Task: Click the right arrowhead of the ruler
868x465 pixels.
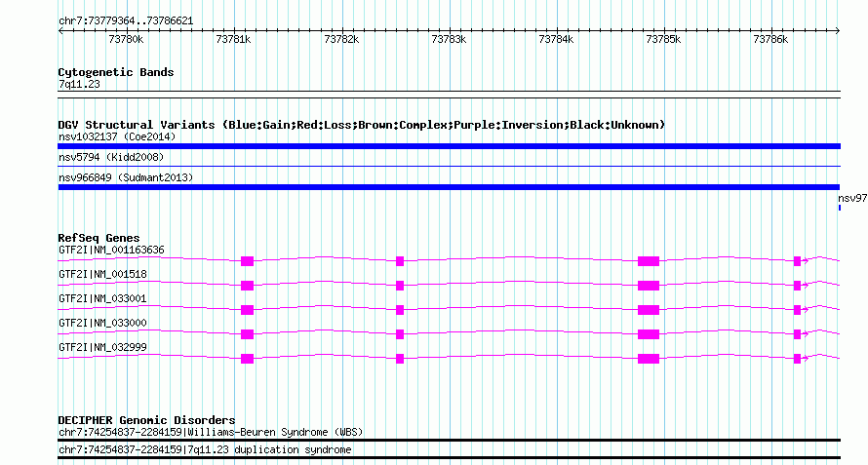Action: click(838, 31)
